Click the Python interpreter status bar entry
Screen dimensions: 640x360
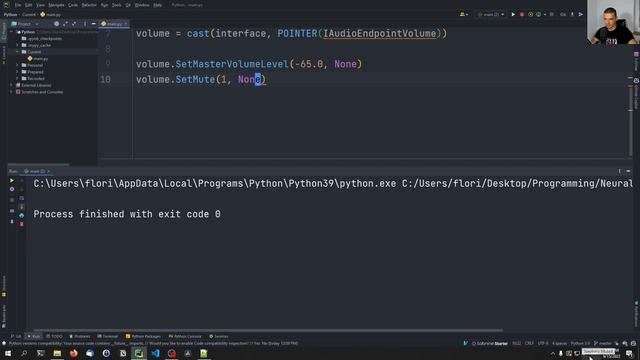pyautogui.click(x=580, y=343)
